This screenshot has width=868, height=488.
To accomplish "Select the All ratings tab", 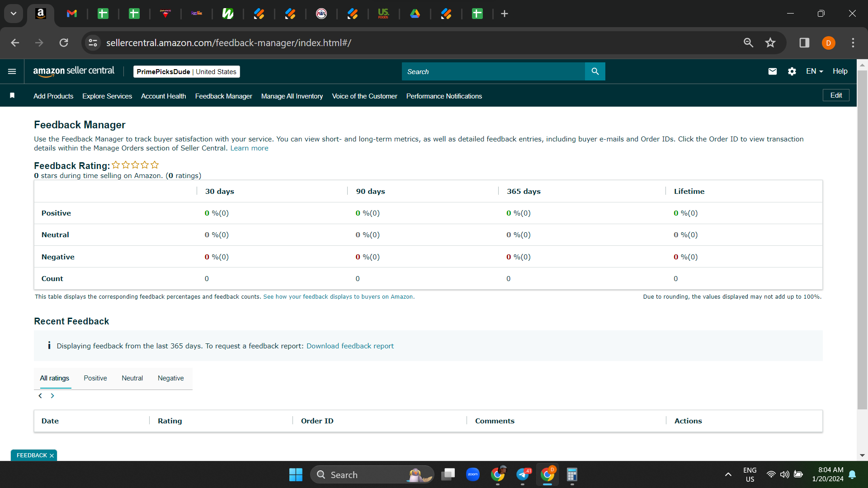I will click(x=54, y=378).
